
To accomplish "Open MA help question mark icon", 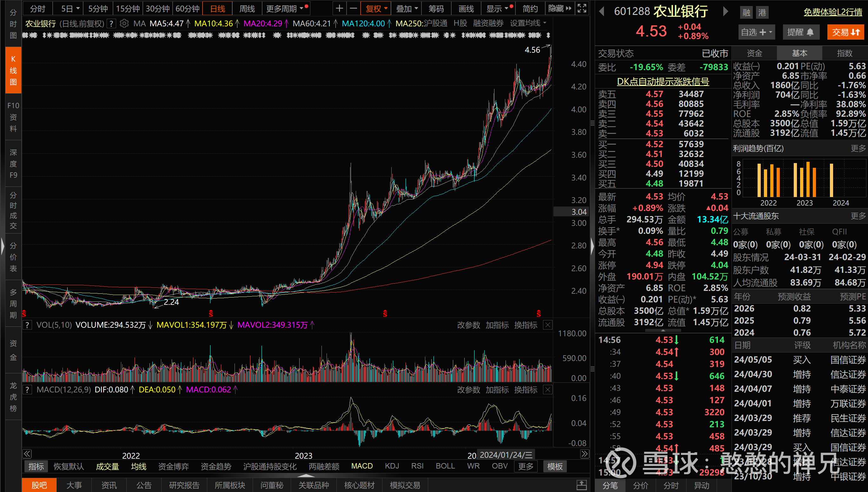I will (x=111, y=24).
